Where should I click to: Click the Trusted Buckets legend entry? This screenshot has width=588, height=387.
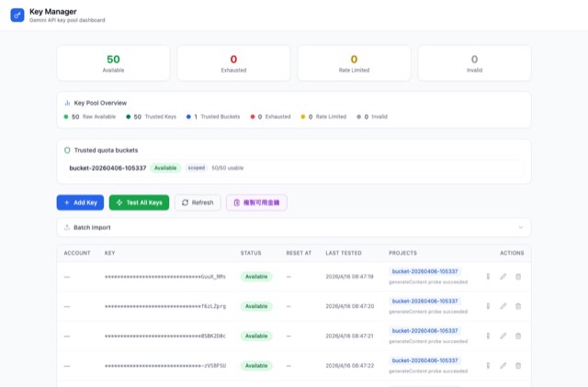213,117
